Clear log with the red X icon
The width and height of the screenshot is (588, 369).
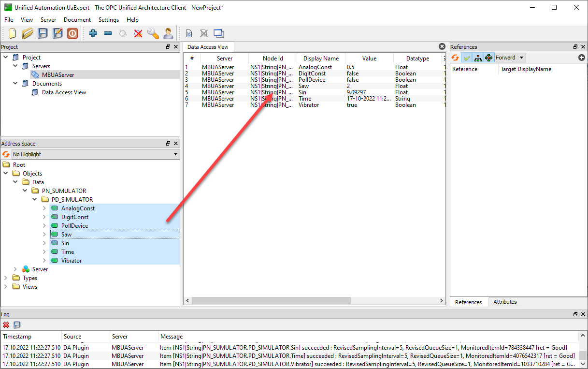click(6, 325)
